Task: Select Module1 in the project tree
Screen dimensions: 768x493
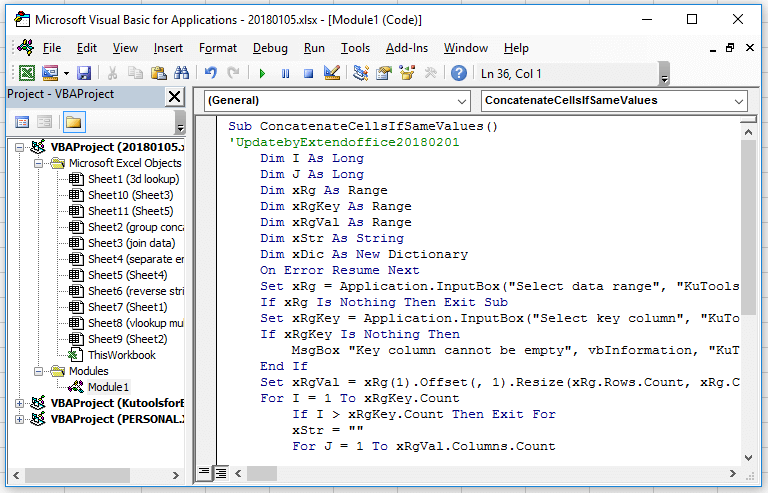Action: click(108, 387)
